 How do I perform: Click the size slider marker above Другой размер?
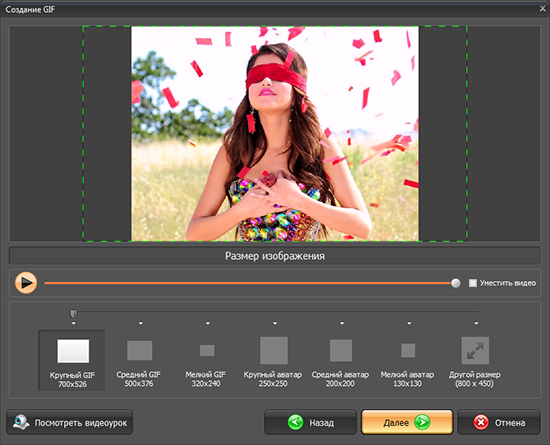point(476,323)
